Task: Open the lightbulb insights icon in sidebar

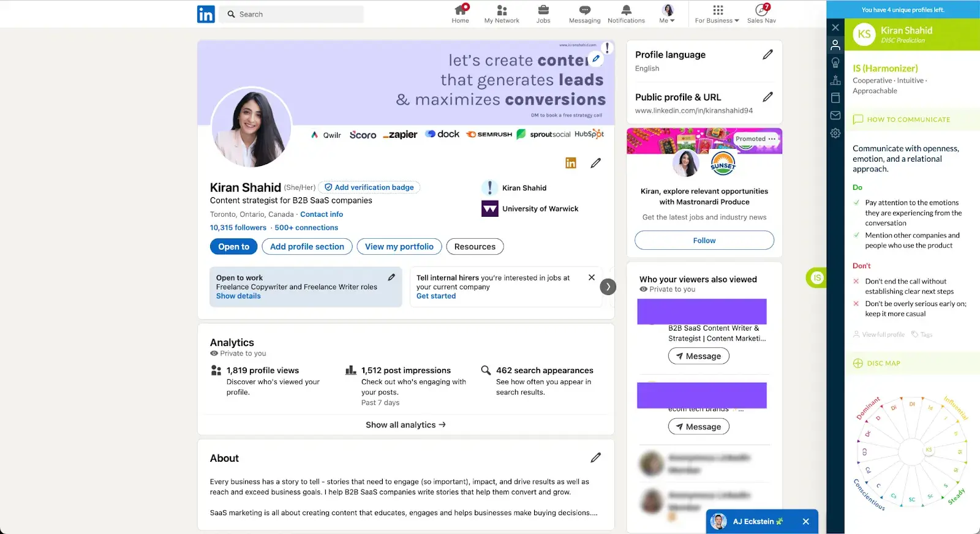Action: point(835,62)
